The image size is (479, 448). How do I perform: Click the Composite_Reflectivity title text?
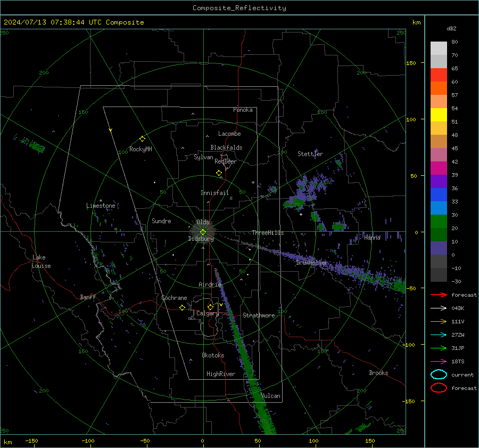tap(239, 8)
